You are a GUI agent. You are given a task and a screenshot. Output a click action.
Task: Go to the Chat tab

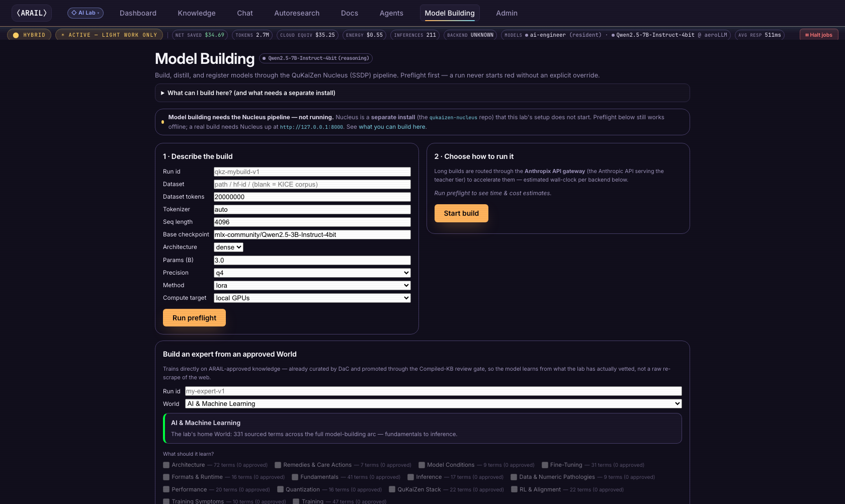tap(245, 13)
